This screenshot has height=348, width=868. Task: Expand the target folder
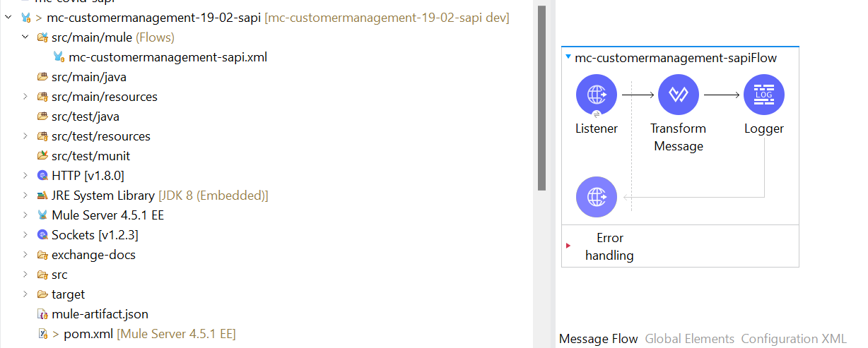[25, 294]
